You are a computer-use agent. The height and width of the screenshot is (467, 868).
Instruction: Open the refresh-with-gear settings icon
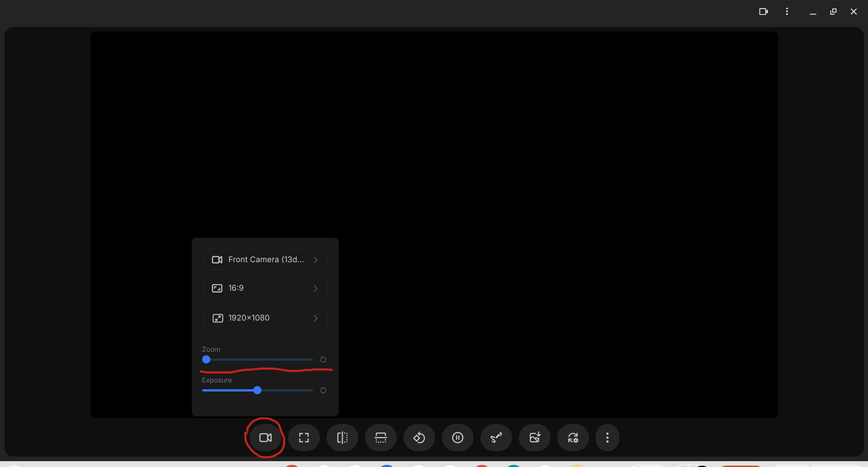click(x=573, y=438)
